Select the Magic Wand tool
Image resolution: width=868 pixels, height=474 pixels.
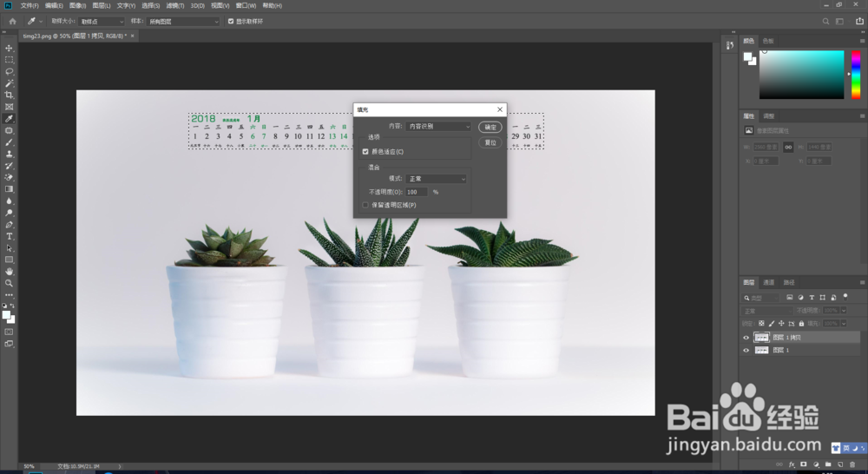click(9, 83)
